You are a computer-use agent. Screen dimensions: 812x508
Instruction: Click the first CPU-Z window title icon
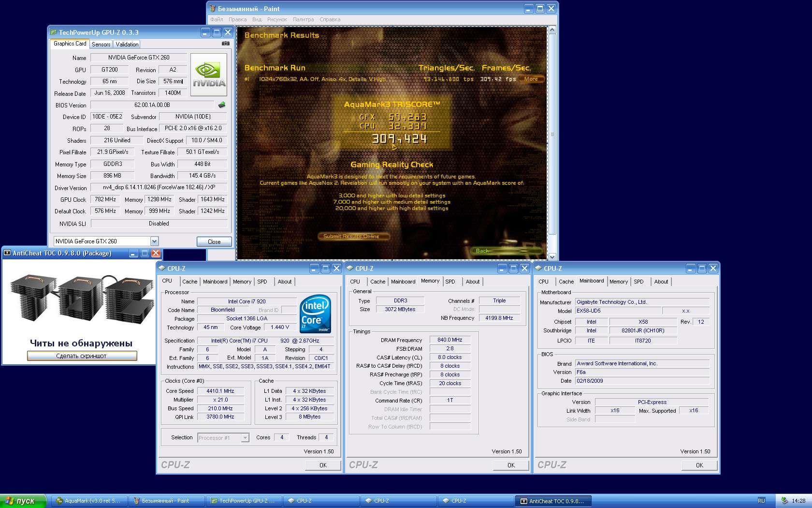[x=162, y=268]
